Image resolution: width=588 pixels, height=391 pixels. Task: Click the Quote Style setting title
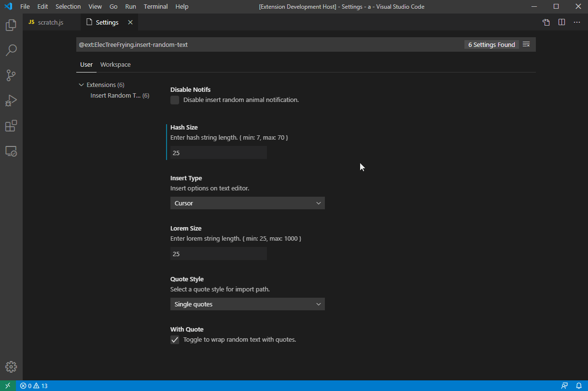point(187,279)
